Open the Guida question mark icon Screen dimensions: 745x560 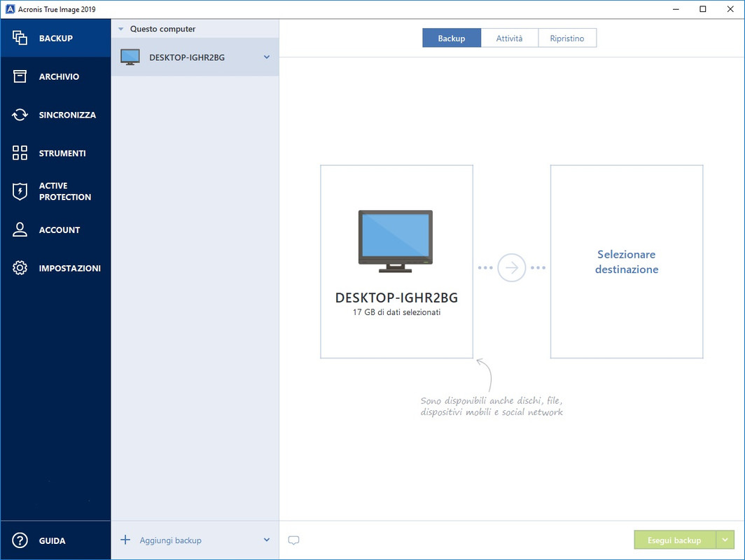tap(20, 540)
